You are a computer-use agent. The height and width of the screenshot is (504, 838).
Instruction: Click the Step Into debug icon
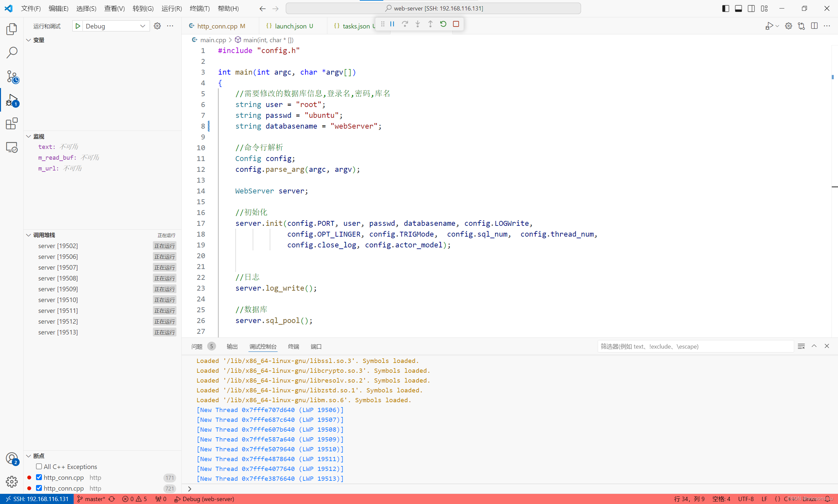[417, 24]
